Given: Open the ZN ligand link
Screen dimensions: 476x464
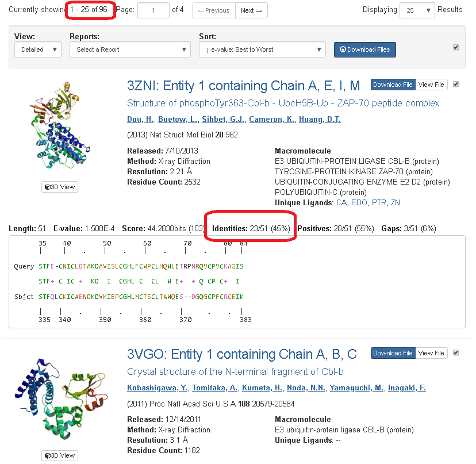Looking at the screenshot, I should [x=396, y=202].
